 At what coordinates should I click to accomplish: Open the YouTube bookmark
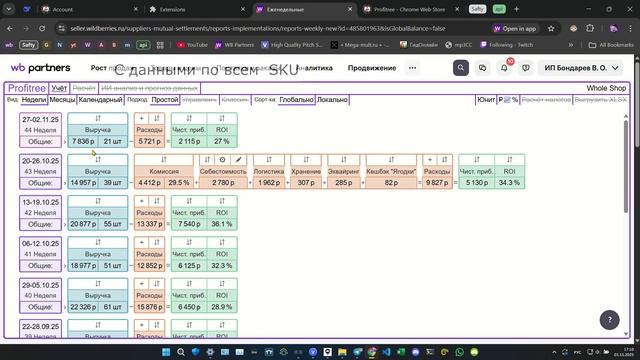tap(192, 45)
